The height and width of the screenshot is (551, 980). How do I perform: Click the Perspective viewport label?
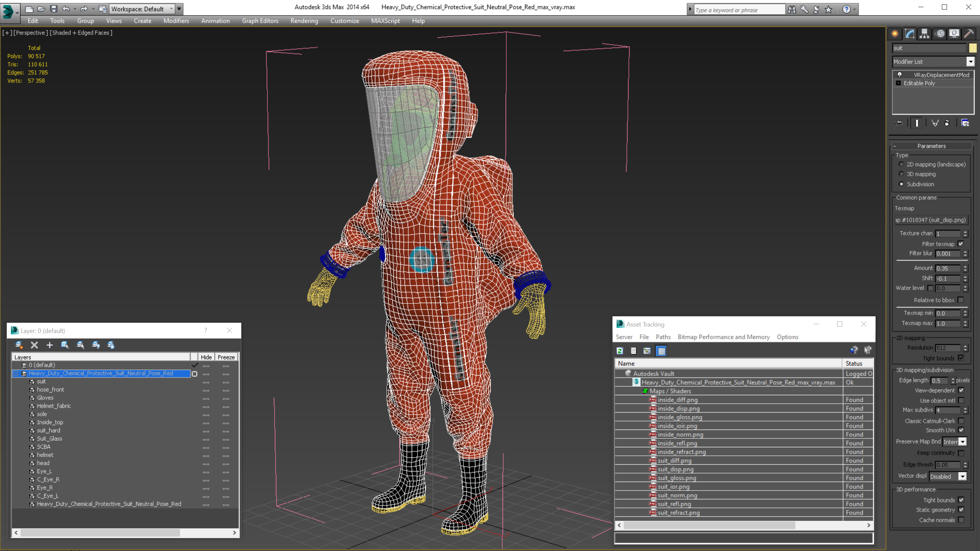click(30, 33)
